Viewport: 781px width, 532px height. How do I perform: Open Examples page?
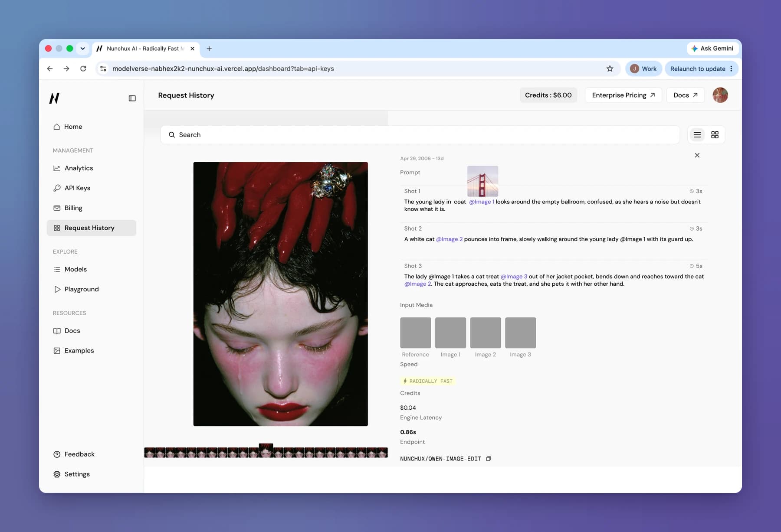click(x=79, y=351)
